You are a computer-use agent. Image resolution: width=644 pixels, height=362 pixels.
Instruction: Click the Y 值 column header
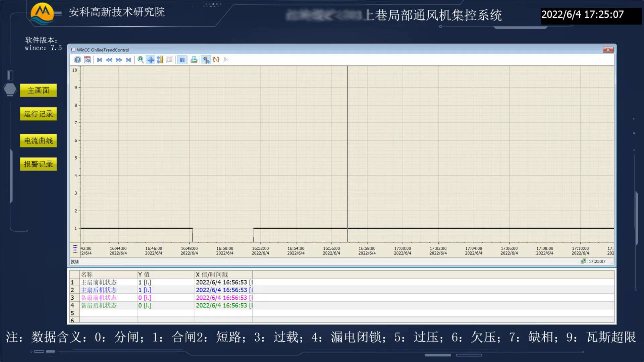[166, 275]
